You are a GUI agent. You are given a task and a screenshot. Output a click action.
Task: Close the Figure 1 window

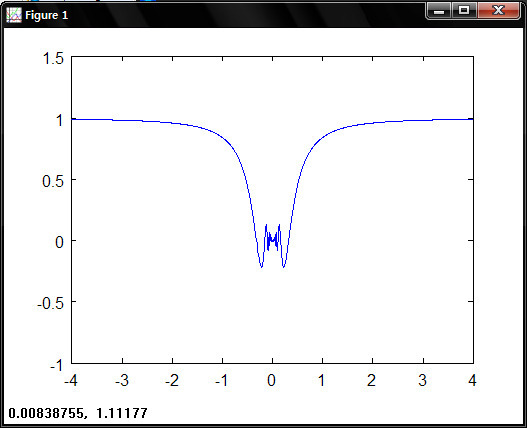click(498, 11)
